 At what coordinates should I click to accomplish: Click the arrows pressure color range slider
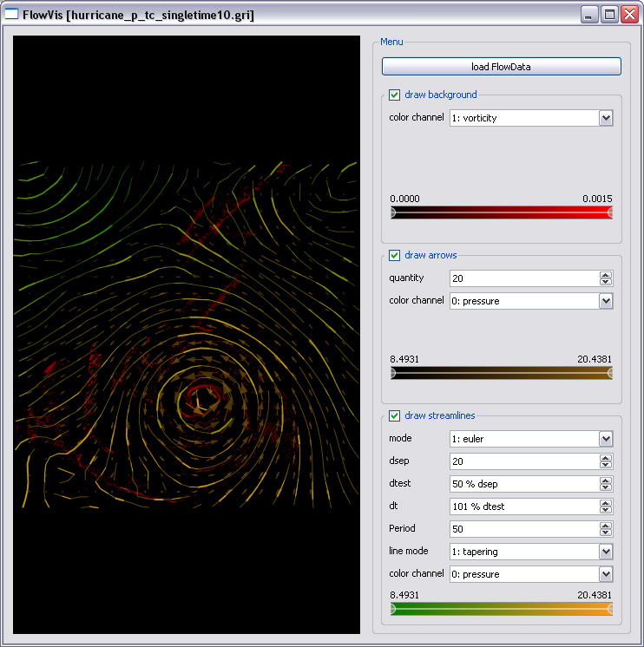[x=501, y=373]
